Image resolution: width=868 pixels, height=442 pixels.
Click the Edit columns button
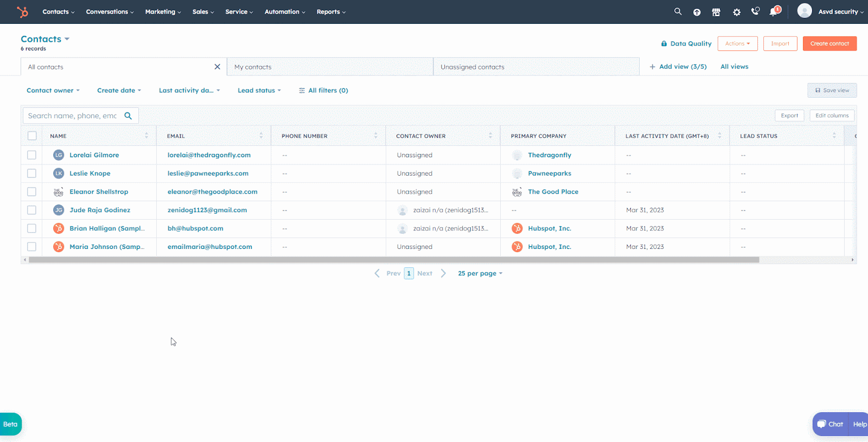click(x=832, y=116)
